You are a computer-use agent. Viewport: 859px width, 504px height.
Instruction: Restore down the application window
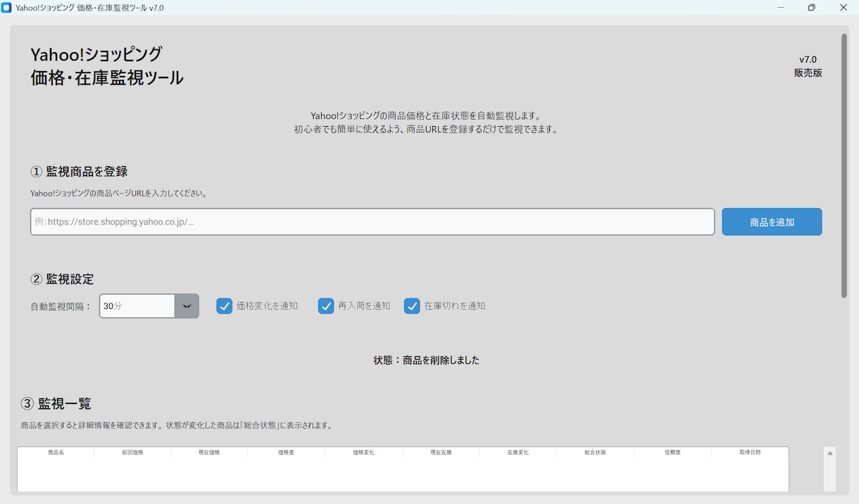tap(812, 8)
